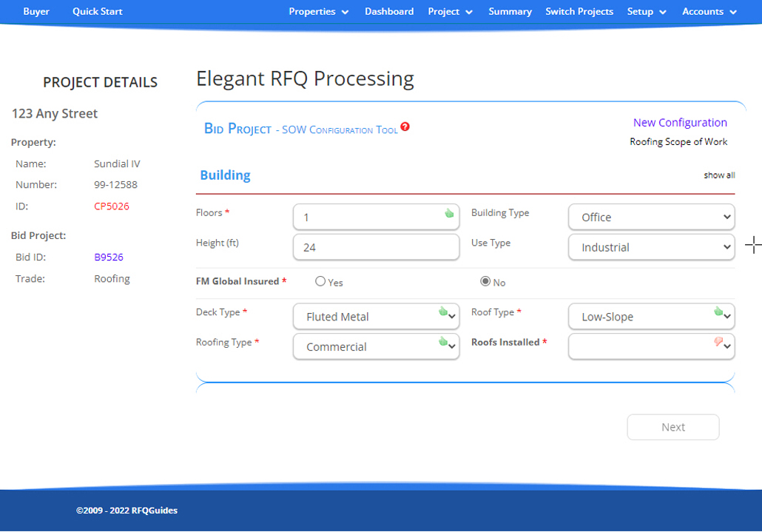
Task: Click property ID CP5026
Action: [111, 206]
